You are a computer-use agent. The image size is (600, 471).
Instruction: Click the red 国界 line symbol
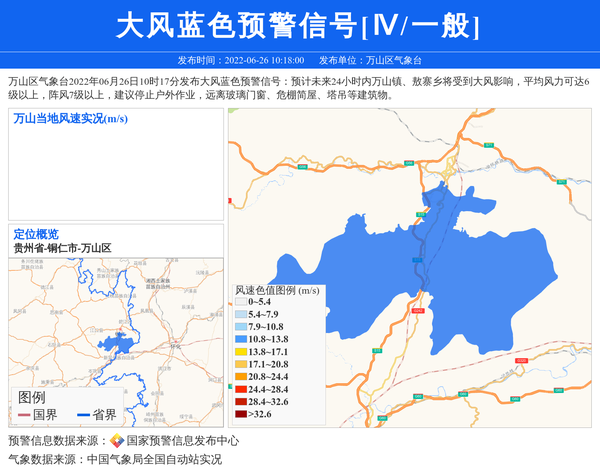tap(23, 414)
